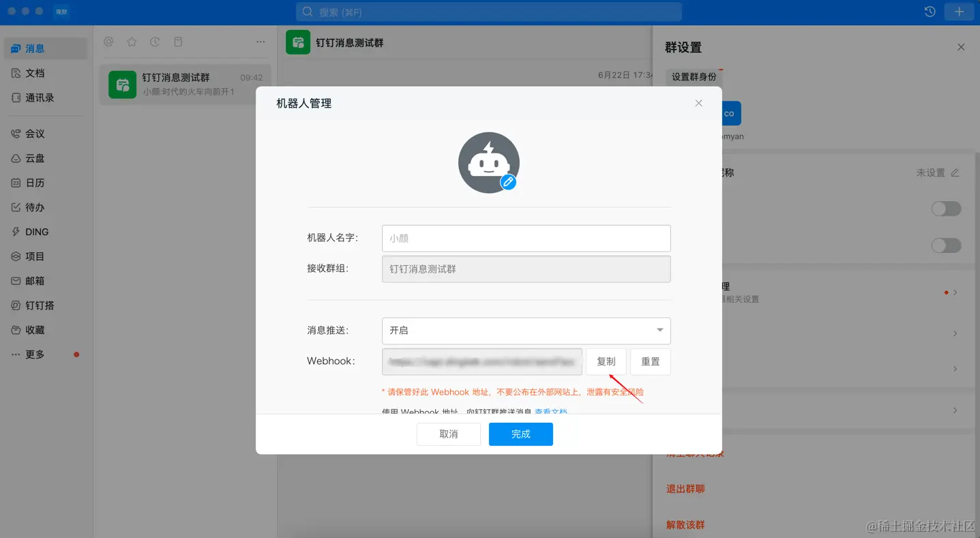Click the 钉钉消息测试群 title in chat header
The image size is (980, 538).
(350, 42)
